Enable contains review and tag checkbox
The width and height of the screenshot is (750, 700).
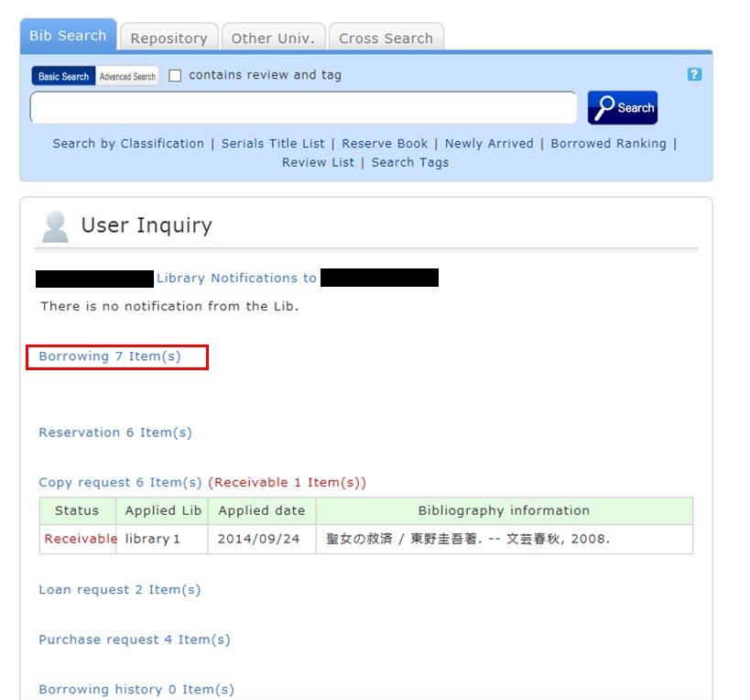(175, 76)
